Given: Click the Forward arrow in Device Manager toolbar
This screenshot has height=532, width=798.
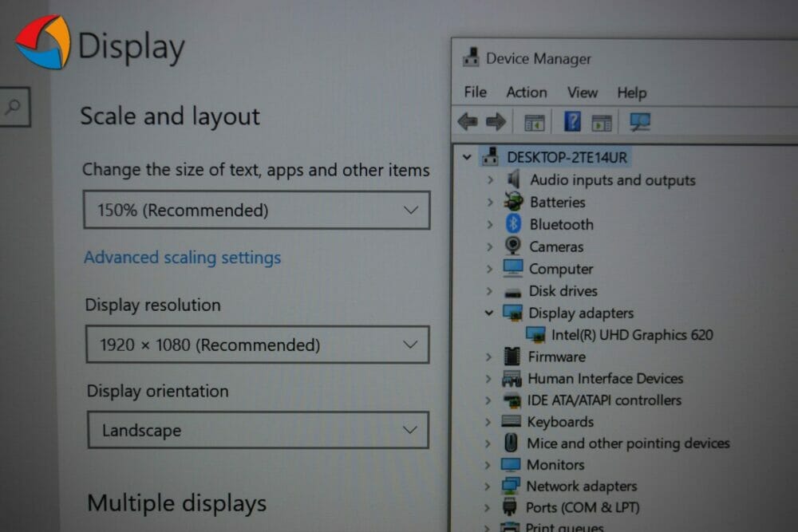Looking at the screenshot, I should [496, 122].
